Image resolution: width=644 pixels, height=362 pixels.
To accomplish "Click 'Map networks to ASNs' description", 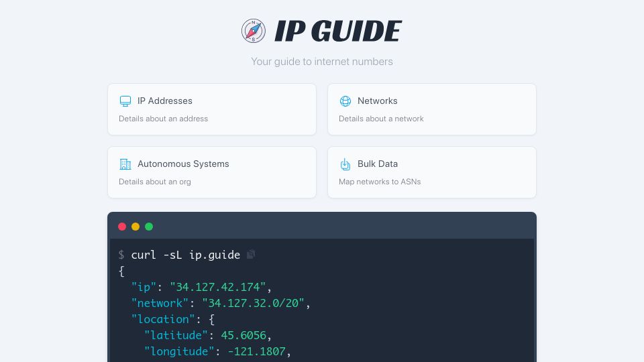I will [x=380, y=182].
